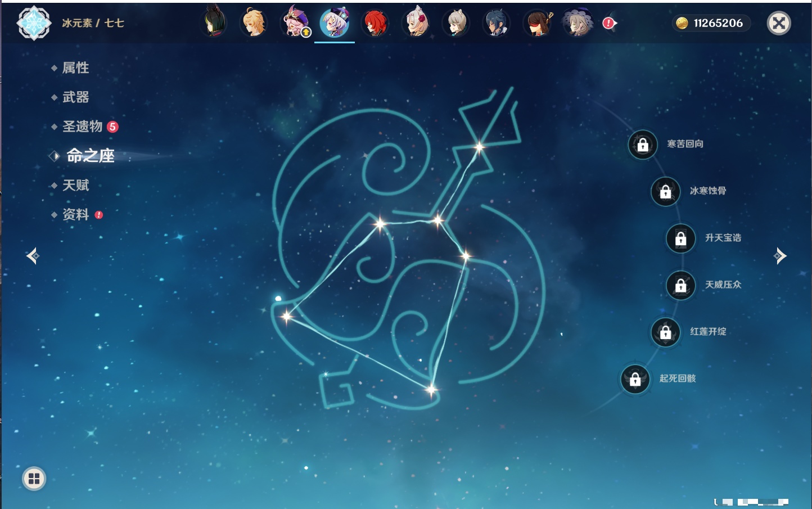Click the 天威压众 constellation lock icon
Viewport: 812px width, 509px height.
pos(680,285)
